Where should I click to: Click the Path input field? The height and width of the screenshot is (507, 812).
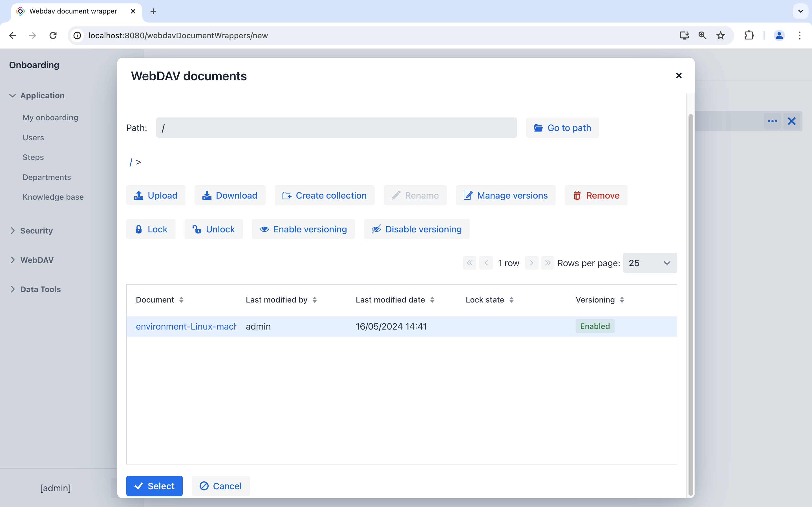(336, 128)
